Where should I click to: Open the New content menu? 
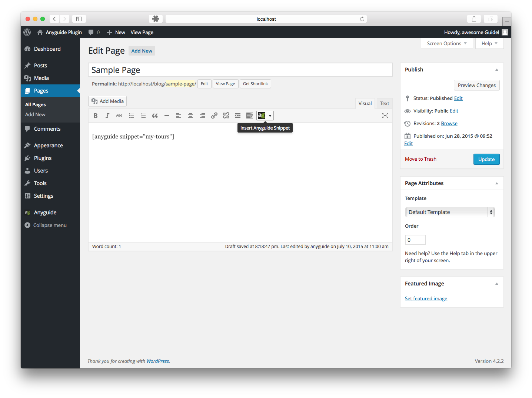[x=116, y=32]
